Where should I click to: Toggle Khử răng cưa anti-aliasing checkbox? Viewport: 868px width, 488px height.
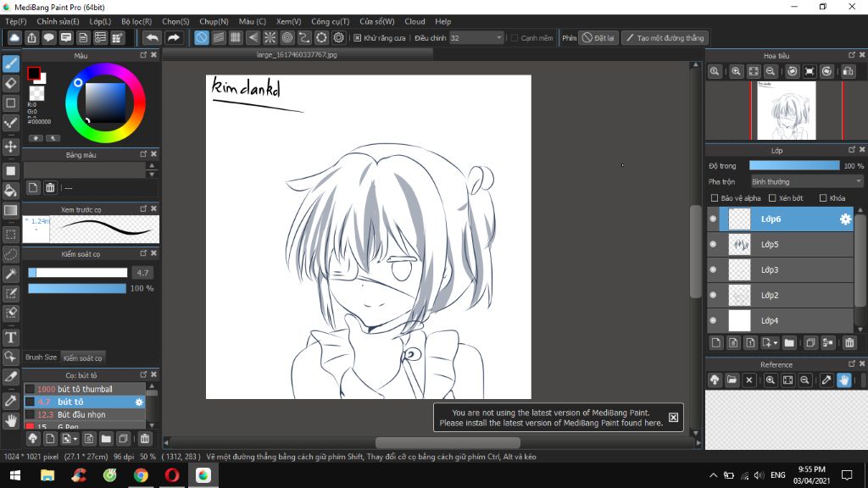pyautogui.click(x=358, y=38)
